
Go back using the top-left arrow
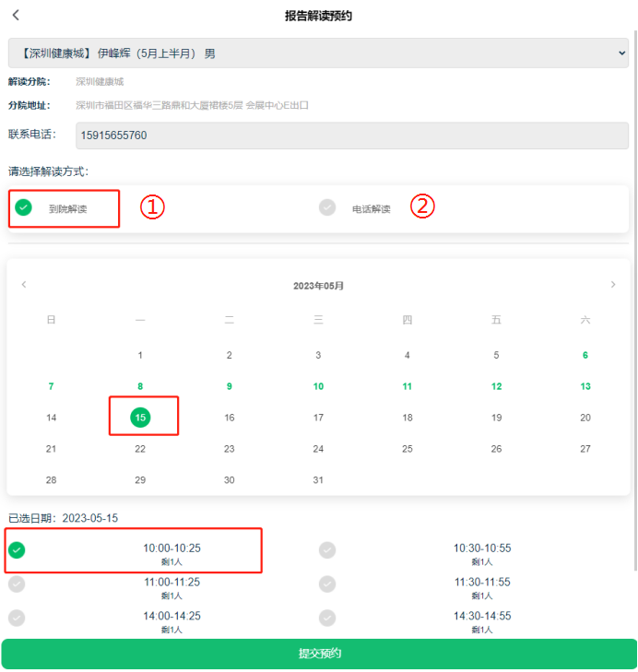point(16,16)
